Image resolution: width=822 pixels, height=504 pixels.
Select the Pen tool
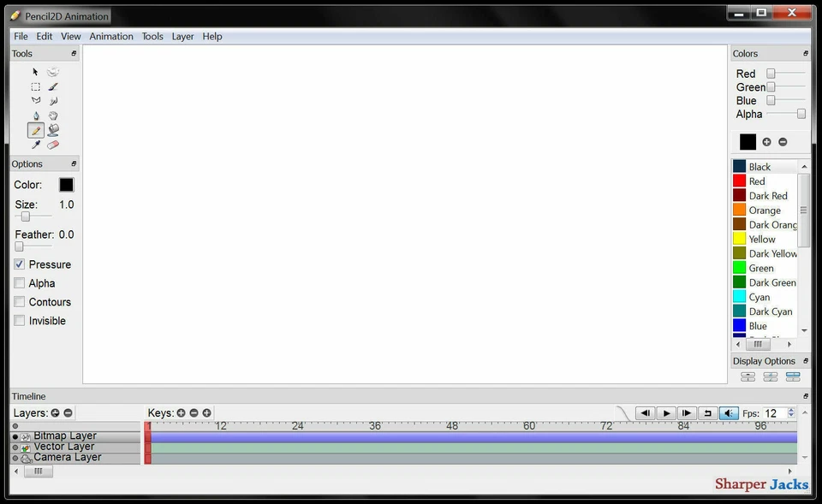[x=35, y=116]
